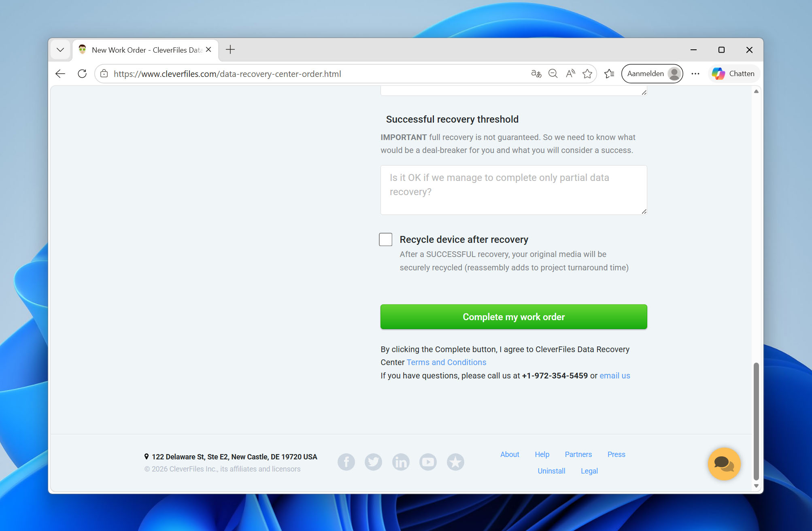Image resolution: width=812 pixels, height=531 pixels.
Task: Open CleverFiles YouTube icon
Action: coord(428,462)
